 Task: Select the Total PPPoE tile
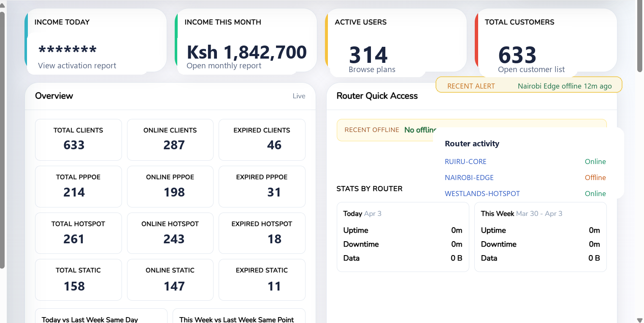78,186
